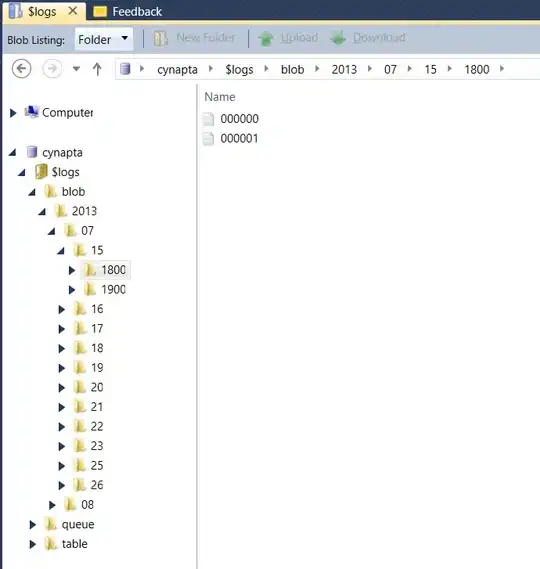Screen dimensions: 540x569
Task: Sort by the Name column header
Action: click(x=220, y=97)
